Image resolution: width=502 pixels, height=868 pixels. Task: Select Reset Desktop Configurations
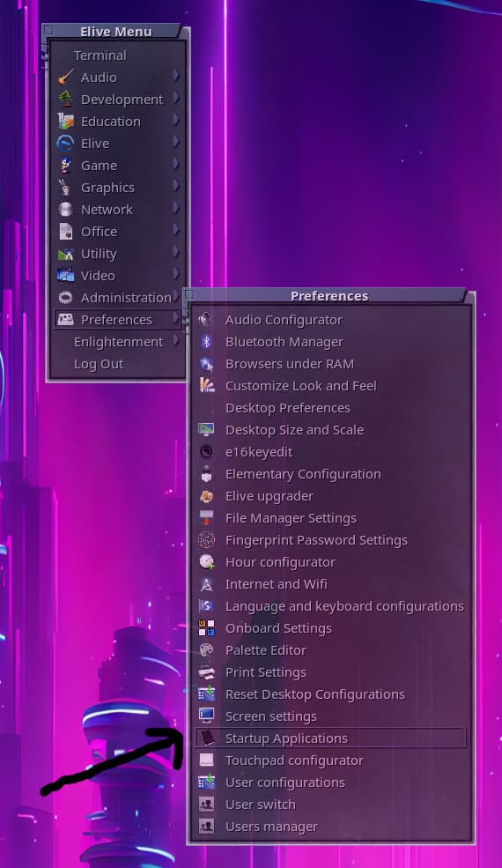pos(330,694)
